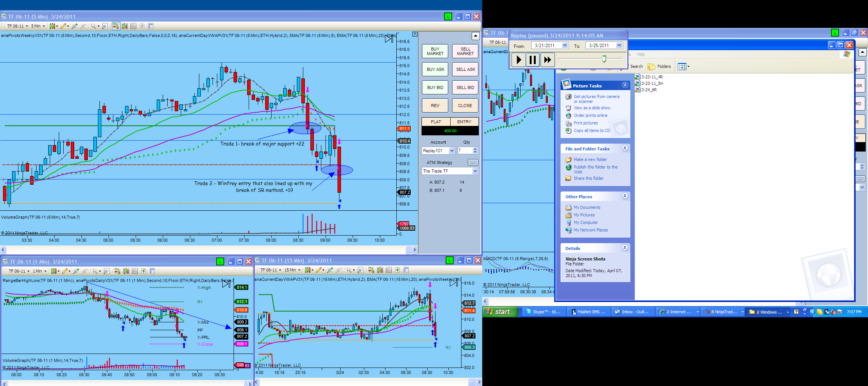Open chart properties icon in 15 Min chart
The image size is (868, 386).
pyautogui.click(x=406, y=270)
